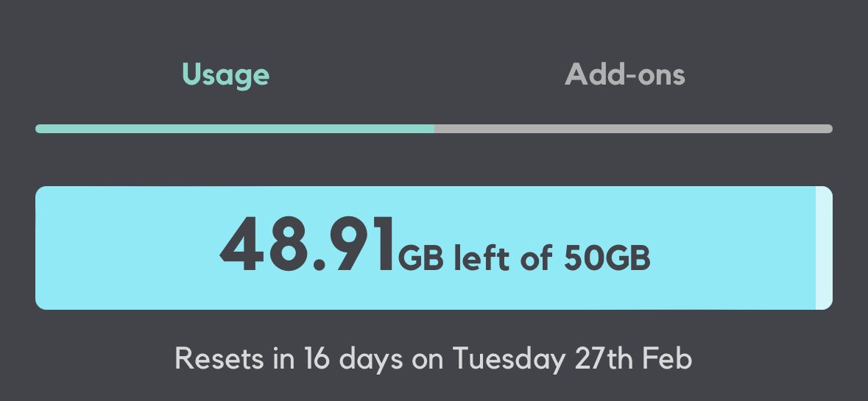Click the green Usage tab underline
This screenshot has width=868, height=401.
click(x=235, y=129)
